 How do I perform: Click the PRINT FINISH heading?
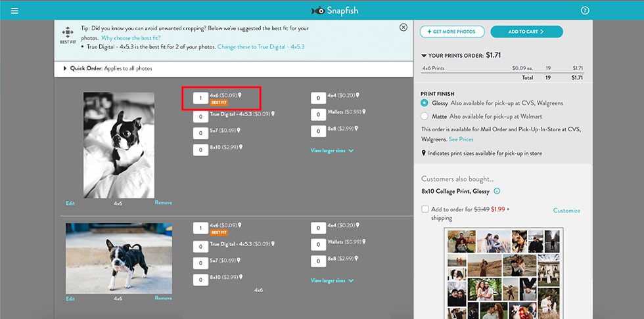click(438, 94)
